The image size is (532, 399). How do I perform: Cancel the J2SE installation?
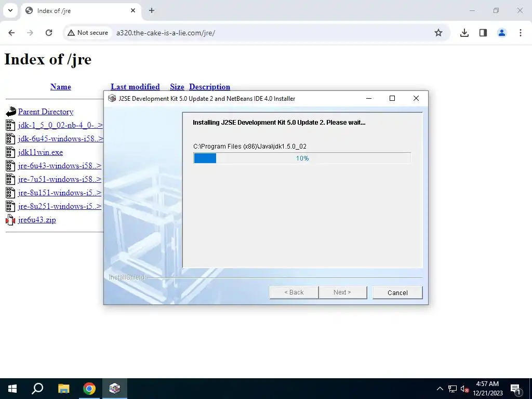click(x=397, y=292)
